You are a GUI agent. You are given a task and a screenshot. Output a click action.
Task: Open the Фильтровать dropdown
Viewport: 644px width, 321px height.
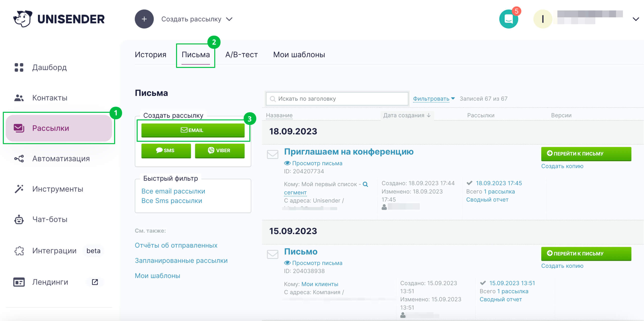pyautogui.click(x=433, y=99)
